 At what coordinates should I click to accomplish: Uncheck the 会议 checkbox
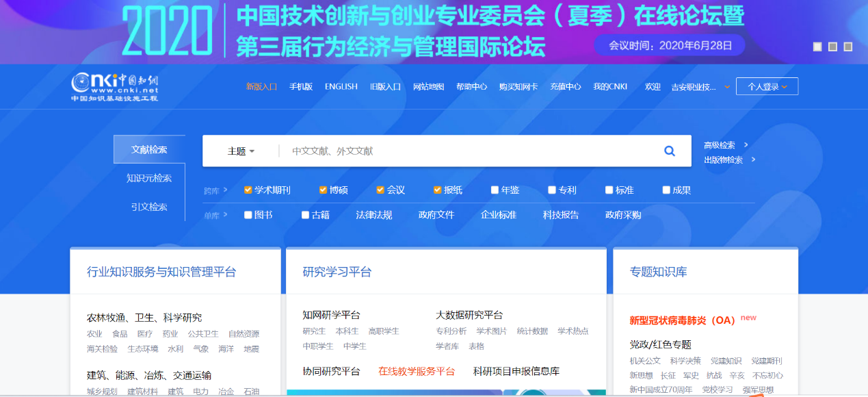click(x=380, y=190)
